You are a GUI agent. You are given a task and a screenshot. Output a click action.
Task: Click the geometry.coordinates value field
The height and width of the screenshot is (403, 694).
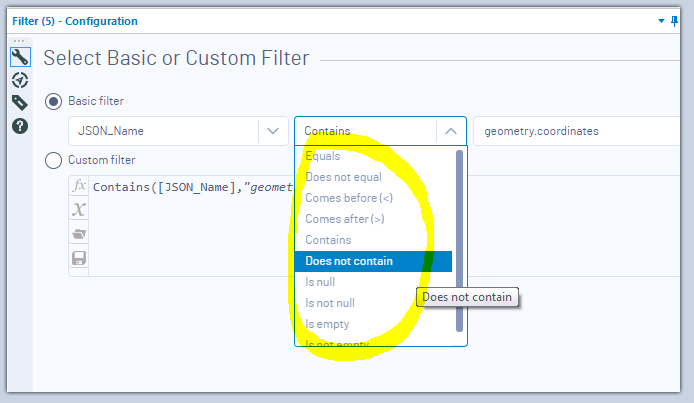(x=580, y=131)
